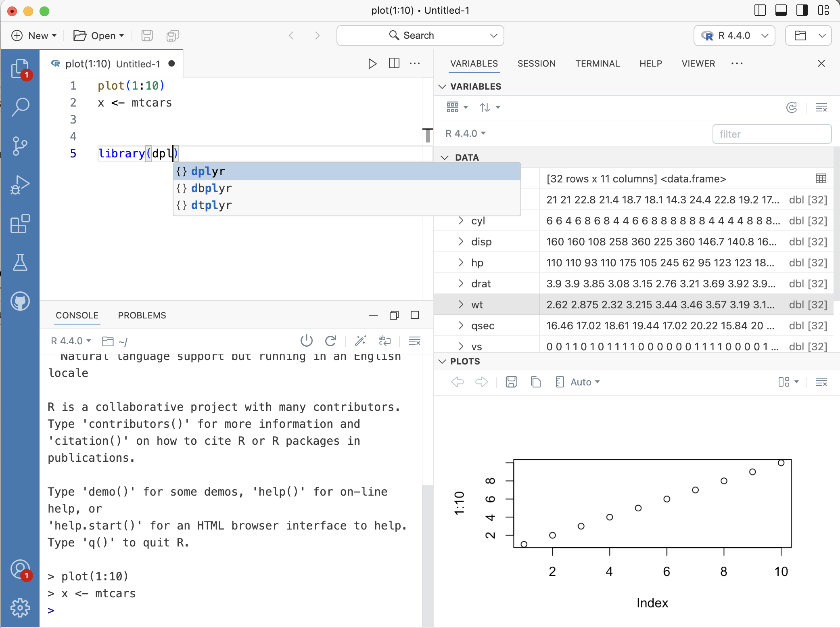Screen dimensions: 840x628
Task: Collapse the PLOTS section
Action: coord(442,361)
